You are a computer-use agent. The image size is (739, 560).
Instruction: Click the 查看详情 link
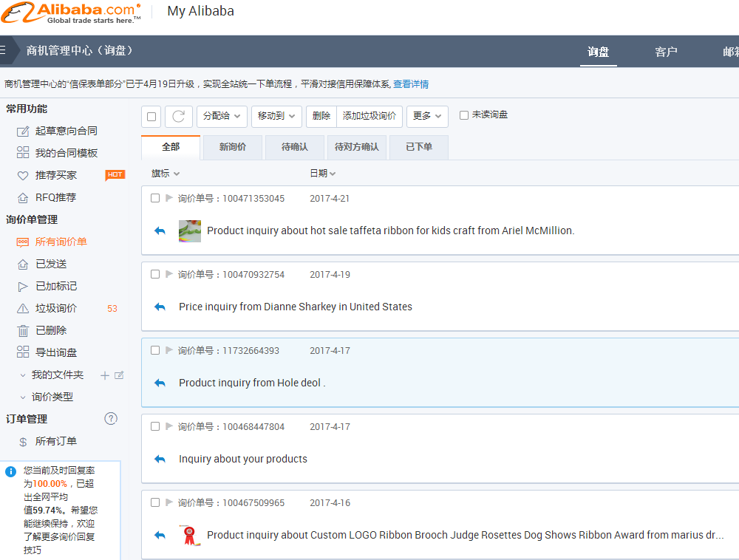tap(411, 84)
